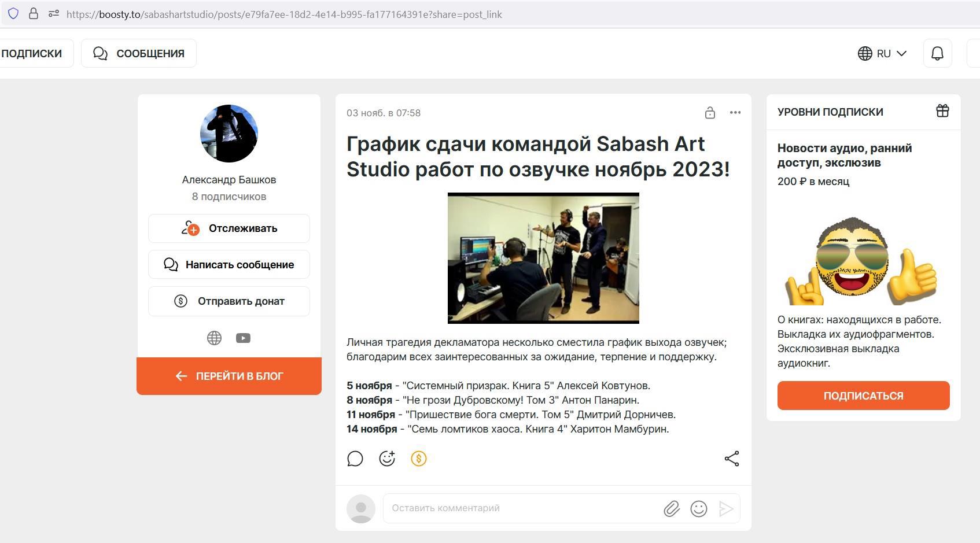
Task: Click the Отслеживать follow button
Action: pyautogui.click(x=229, y=228)
